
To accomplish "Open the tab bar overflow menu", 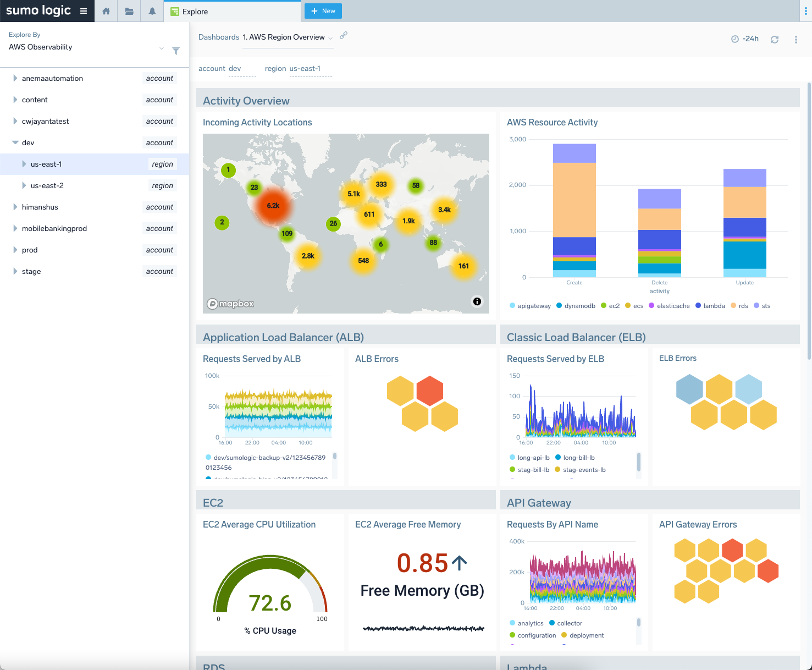I will click(805, 11).
